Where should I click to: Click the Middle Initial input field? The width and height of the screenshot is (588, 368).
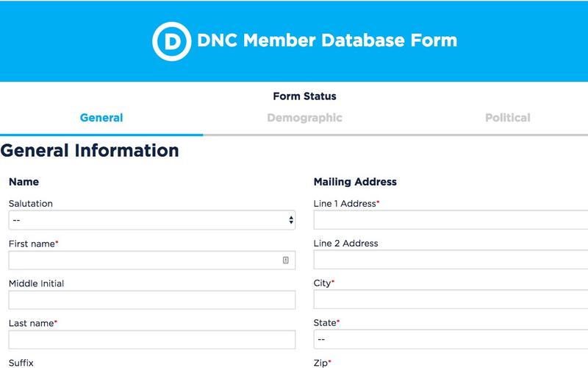tap(151, 300)
